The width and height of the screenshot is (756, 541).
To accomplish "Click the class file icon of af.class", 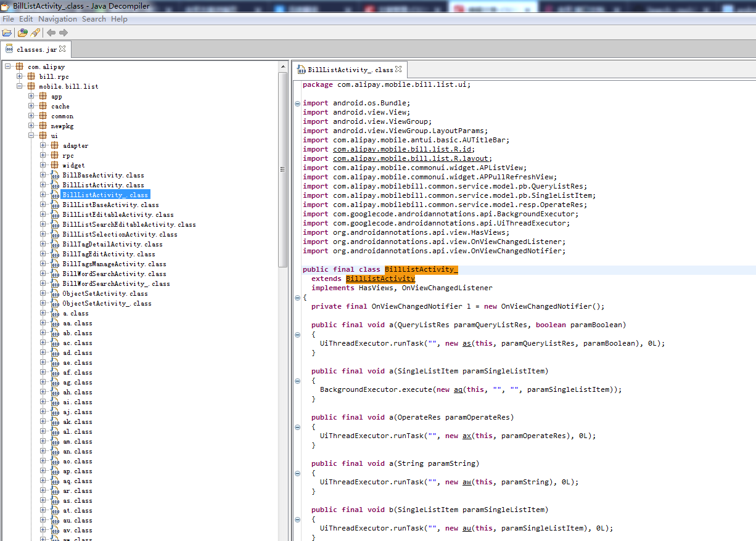I will (55, 372).
